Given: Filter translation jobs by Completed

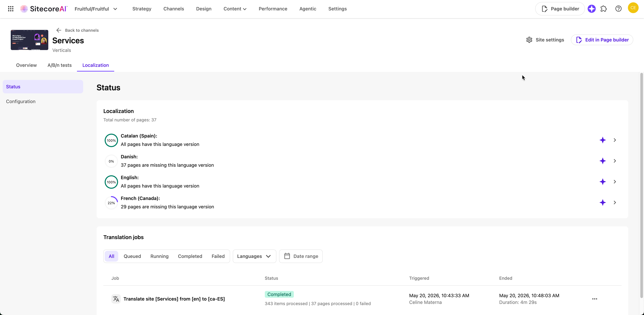Looking at the screenshot, I should [190, 256].
